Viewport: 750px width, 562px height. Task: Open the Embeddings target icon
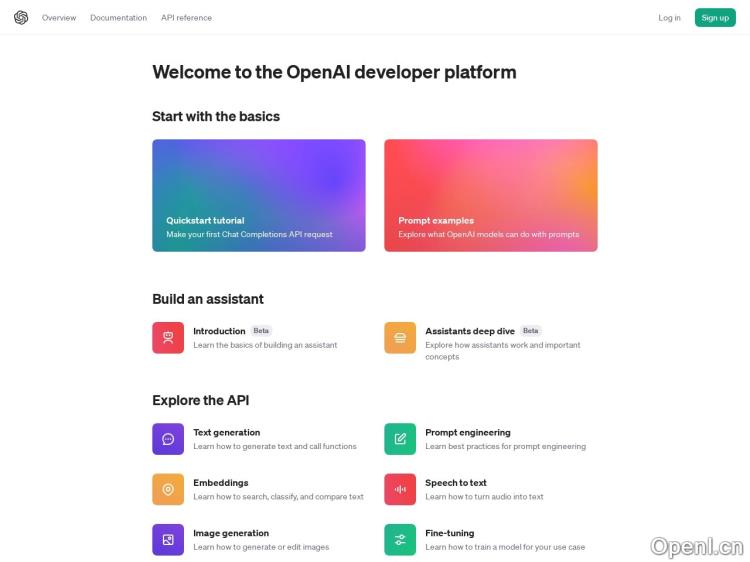[168, 489]
